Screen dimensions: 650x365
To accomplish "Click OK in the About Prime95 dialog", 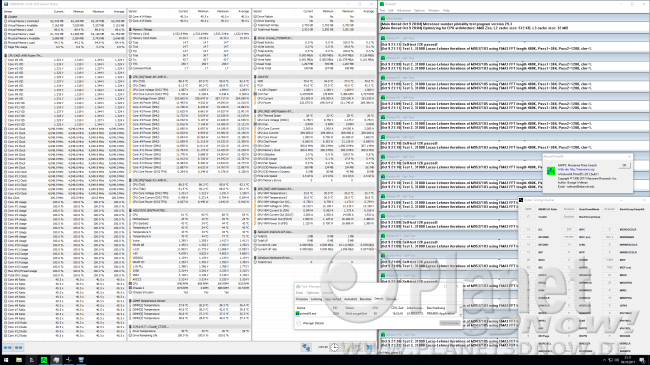I will pyautogui.click(x=624, y=165).
